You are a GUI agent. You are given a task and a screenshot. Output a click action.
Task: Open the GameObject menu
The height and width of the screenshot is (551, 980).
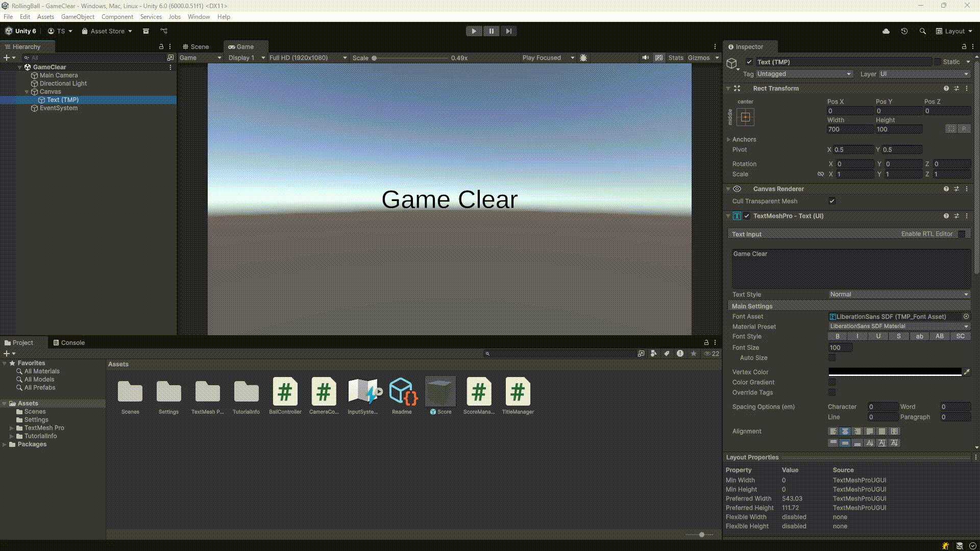(78, 17)
